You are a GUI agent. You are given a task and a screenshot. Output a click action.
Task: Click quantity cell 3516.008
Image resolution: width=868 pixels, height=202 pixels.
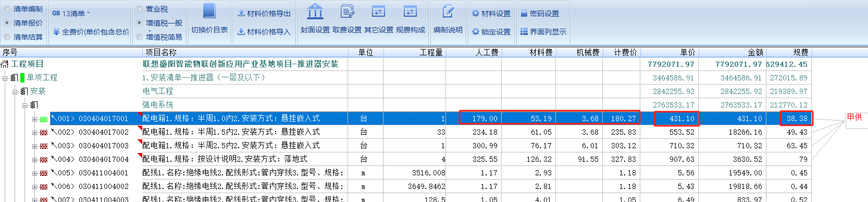(x=415, y=173)
